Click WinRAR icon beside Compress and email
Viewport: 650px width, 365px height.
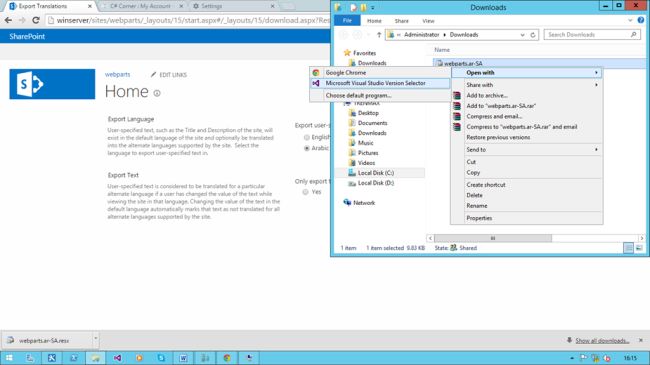[457, 117]
